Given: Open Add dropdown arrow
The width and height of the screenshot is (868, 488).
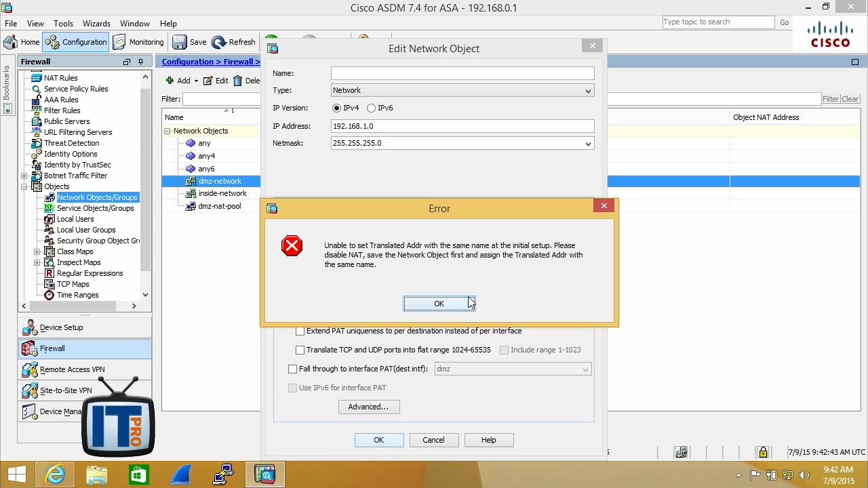Looking at the screenshot, I should coord(196,81).
